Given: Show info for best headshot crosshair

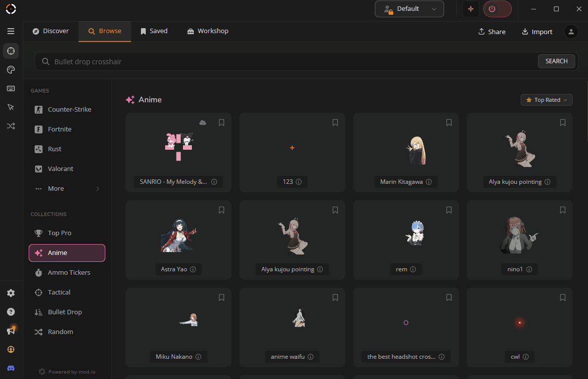Looking at the screenshot, I should tap(442, 357).
